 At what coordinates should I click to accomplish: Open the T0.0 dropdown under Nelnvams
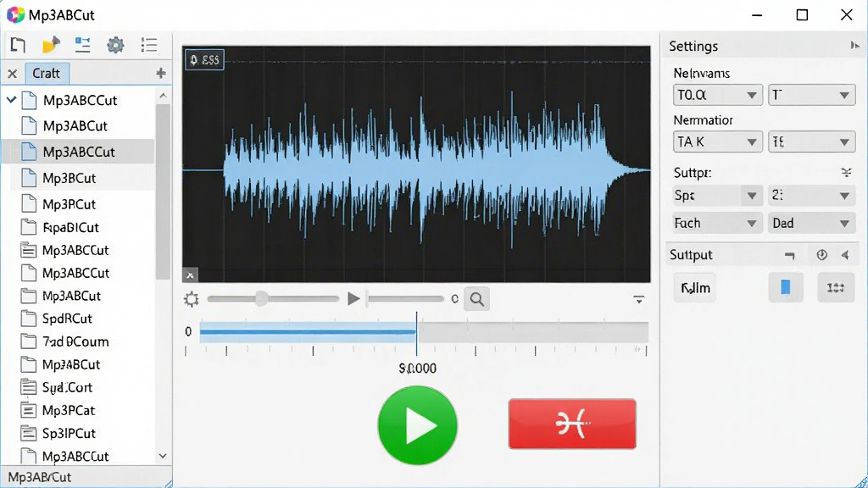[x=718, y=95]
